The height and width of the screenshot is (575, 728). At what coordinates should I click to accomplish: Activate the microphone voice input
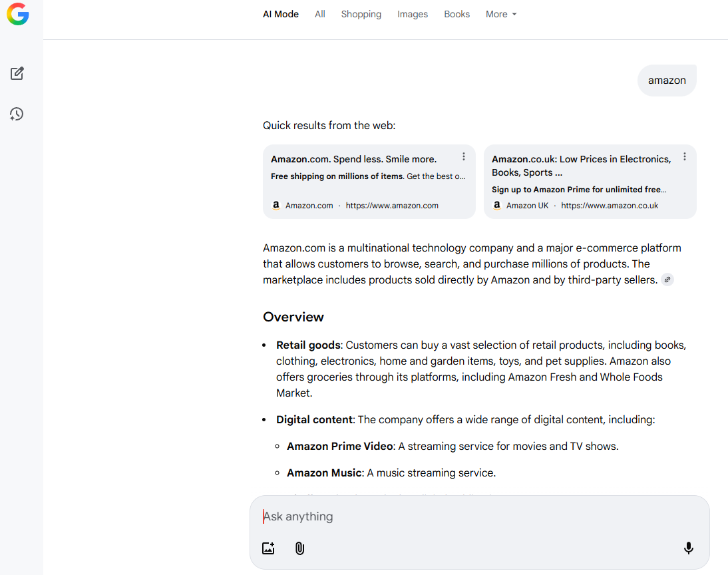[x=689, y=548]
